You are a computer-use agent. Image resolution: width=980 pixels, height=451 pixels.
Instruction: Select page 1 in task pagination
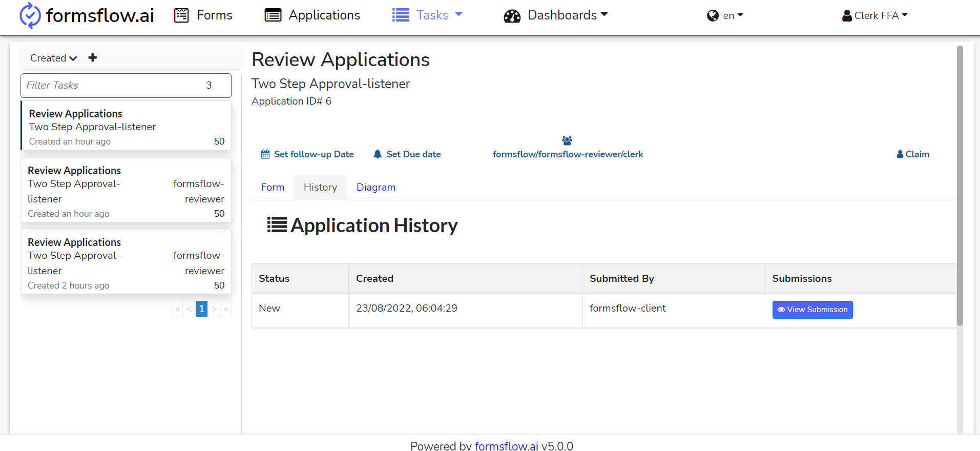pyautogui.click(x=202, y=309)
